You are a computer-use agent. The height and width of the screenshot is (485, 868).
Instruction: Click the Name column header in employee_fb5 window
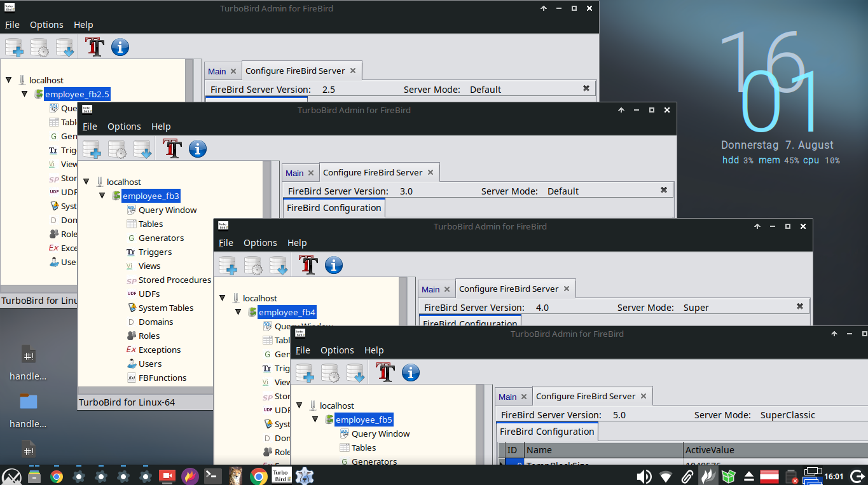click(x=603, y=450)
